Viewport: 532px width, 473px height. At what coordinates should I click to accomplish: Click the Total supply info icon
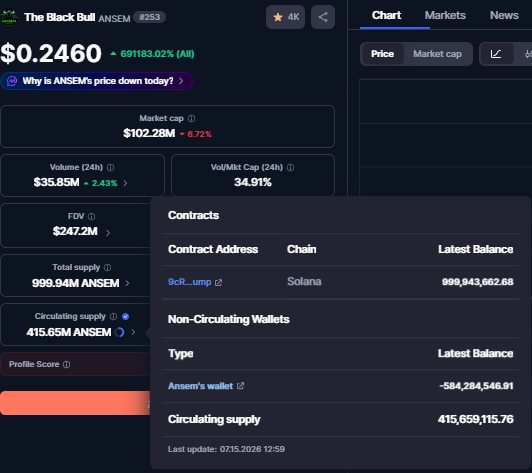coord(108,267)
